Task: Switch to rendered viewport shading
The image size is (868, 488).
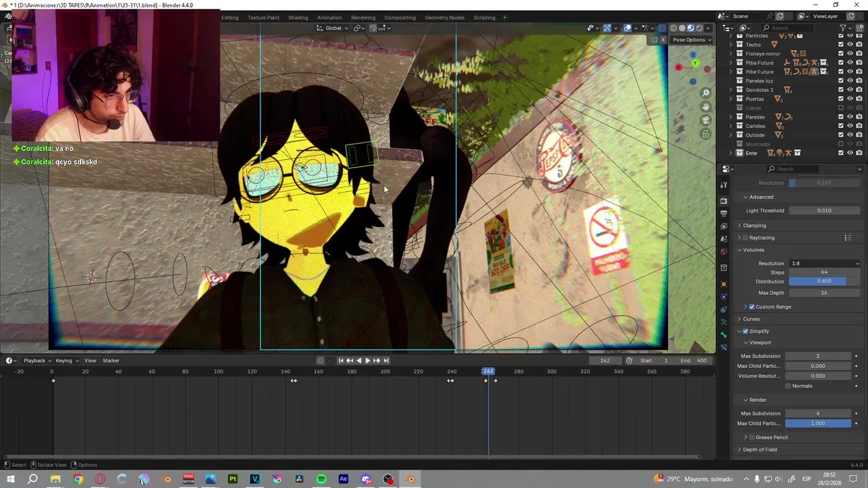Action: [x=699, y=28]
